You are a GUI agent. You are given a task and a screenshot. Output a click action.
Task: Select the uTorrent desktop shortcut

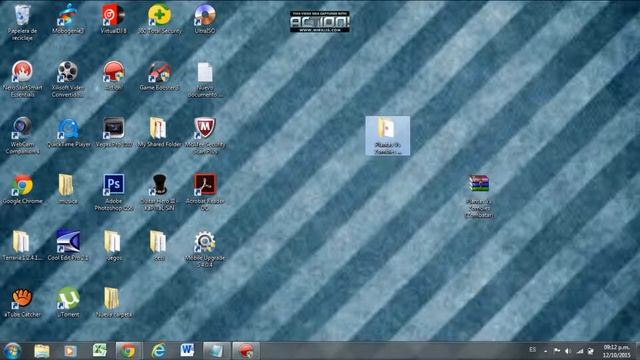[68, 303]
